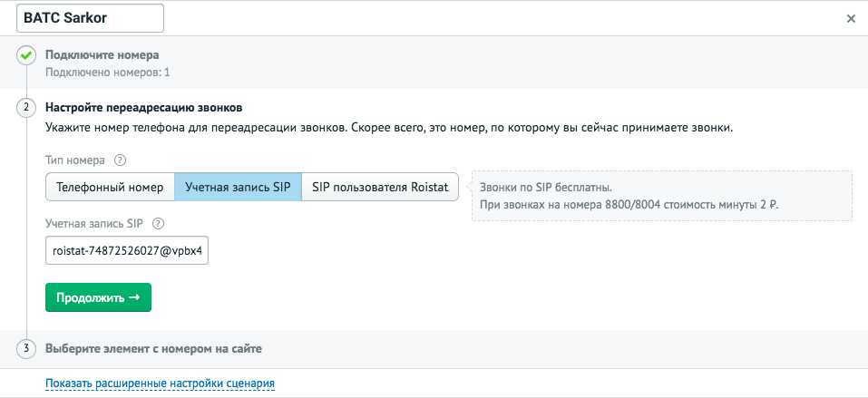Open "Показать расширенные настройки сценария" link

point(160,383)
